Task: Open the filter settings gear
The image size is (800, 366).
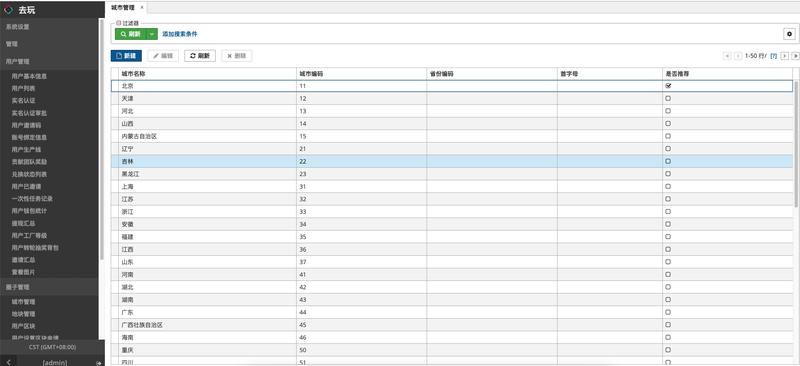Action: [x=789, y=34]
